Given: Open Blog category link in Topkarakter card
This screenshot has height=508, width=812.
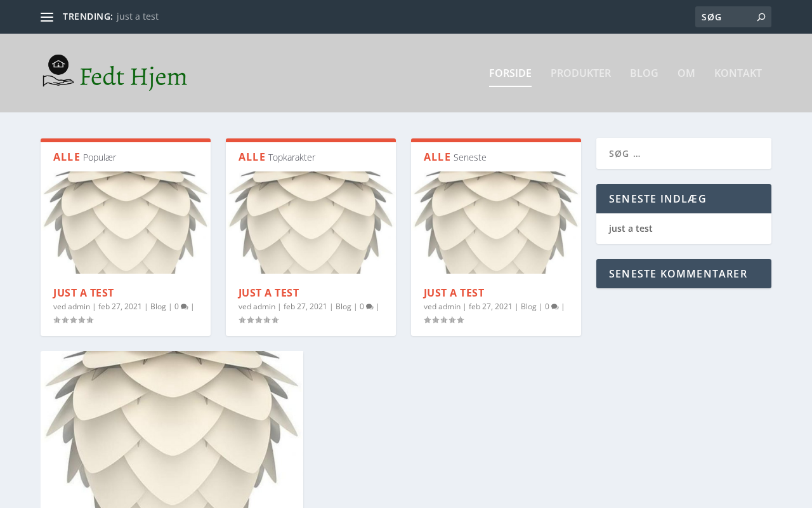Looking at the screenshot, I should pyautogui.click(x=343, y=307).
